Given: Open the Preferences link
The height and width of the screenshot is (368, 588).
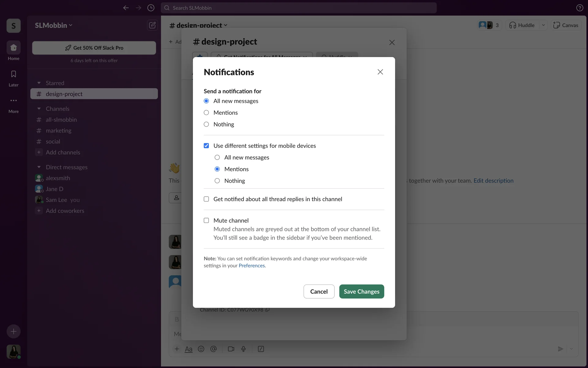Looking at the screenshot, I should click(x=251, y=266).
